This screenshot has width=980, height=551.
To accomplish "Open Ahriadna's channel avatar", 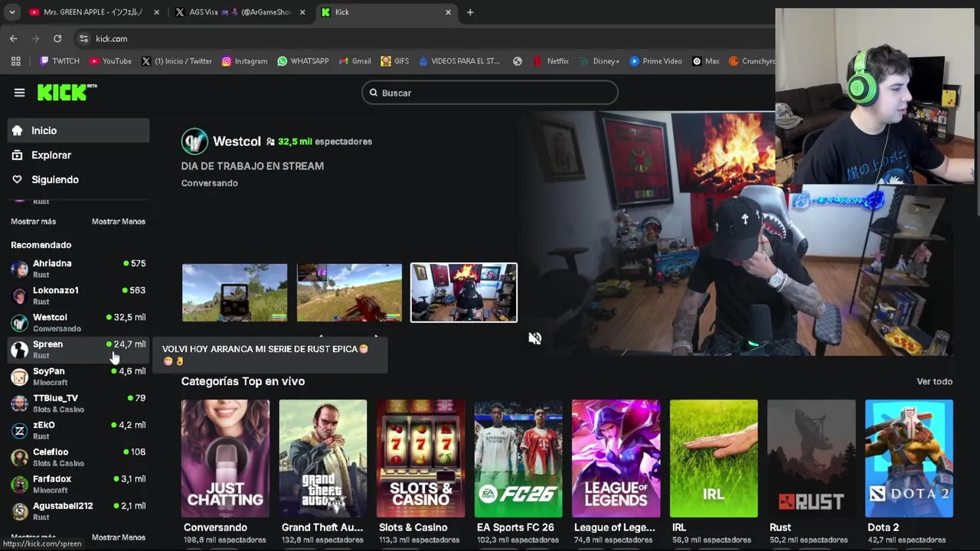I will pos(19,269).
